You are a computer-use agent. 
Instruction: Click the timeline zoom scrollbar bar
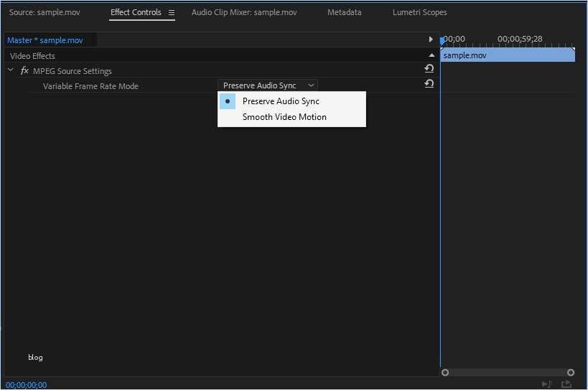click(x=508, y=372)
